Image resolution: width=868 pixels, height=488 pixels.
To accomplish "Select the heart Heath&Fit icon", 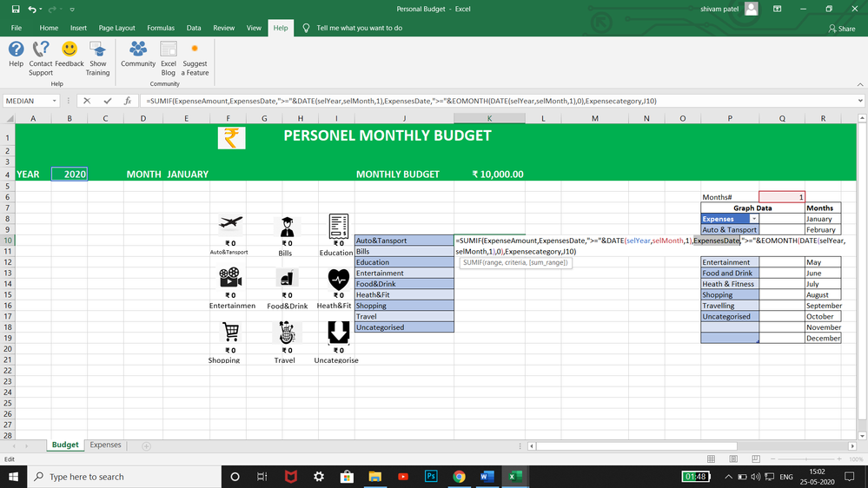I will 338,280.
